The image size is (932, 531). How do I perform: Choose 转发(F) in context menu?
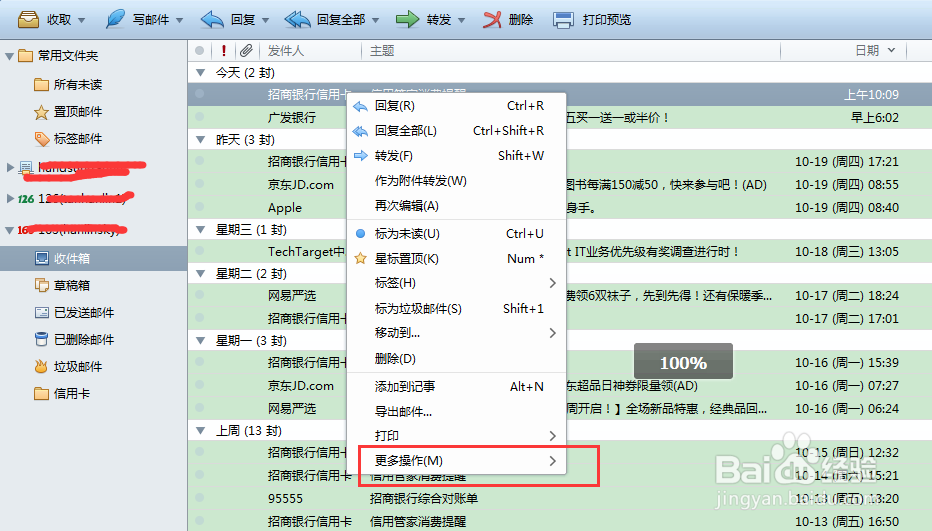(456, 156)
